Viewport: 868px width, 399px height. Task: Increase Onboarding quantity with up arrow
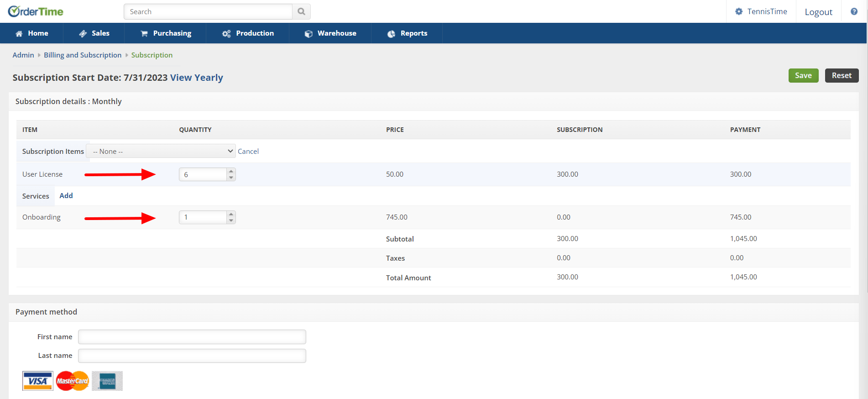(x=231, y=214)
